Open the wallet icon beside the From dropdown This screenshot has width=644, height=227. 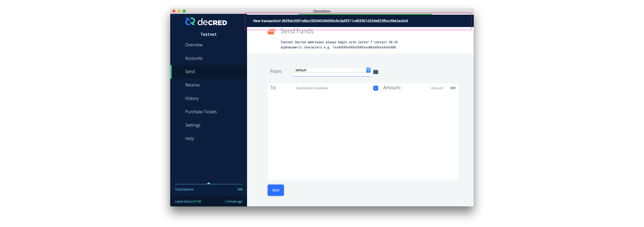coord(376,71)
